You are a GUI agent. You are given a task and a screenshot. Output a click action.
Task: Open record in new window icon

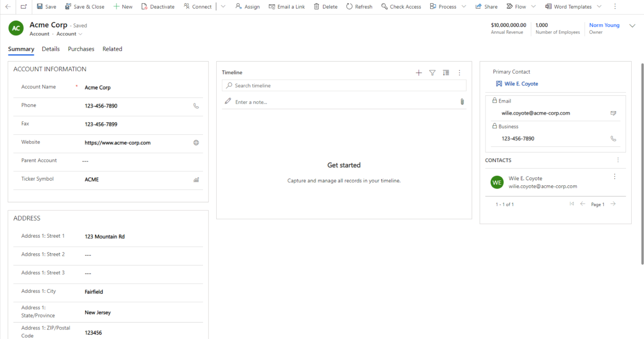(23, 6)
